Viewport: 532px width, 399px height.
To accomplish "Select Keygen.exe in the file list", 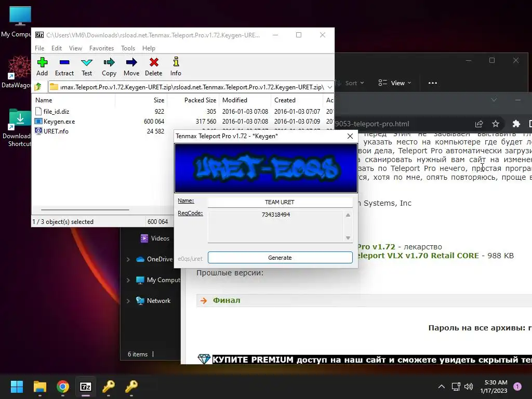I will pyautogui.click(x=183, y=121).
